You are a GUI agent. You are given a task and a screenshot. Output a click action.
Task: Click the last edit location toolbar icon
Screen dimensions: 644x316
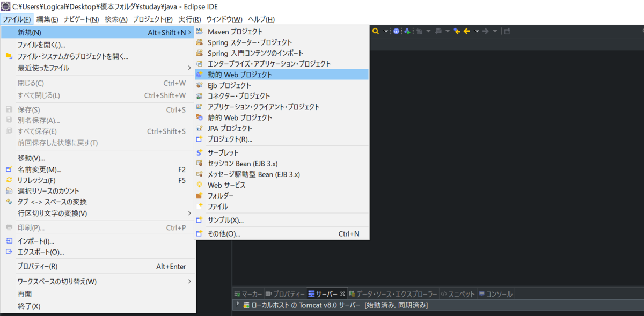point(457,31)
